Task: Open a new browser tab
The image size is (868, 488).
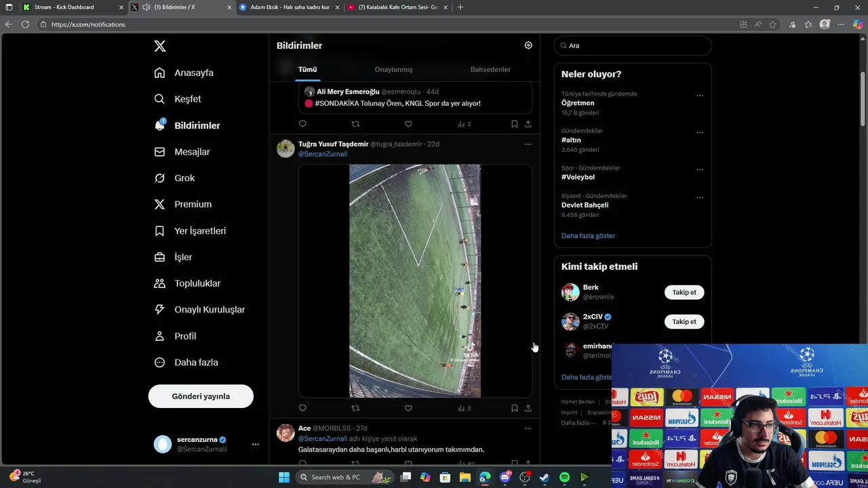Action: (x=460, y=7)
